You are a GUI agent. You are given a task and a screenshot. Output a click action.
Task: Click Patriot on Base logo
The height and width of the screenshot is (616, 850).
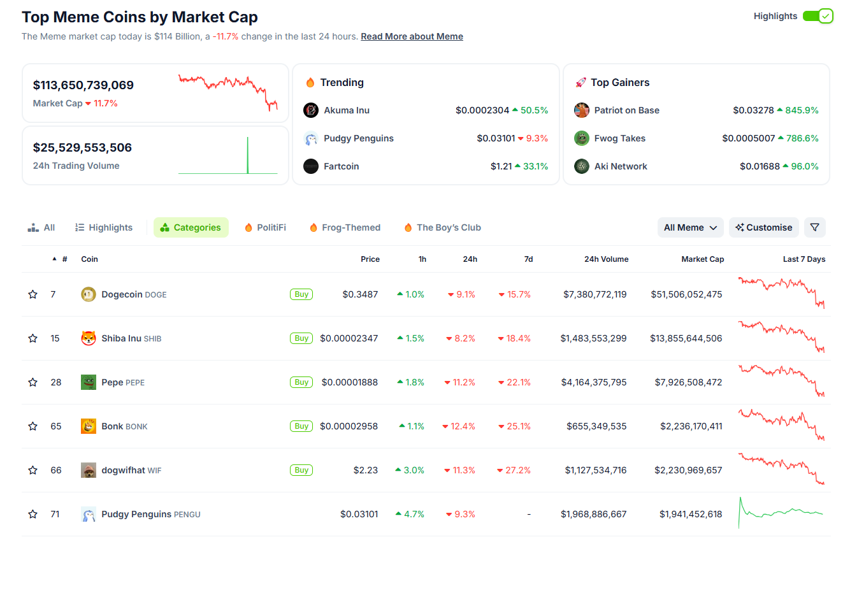tap(582, 110)
